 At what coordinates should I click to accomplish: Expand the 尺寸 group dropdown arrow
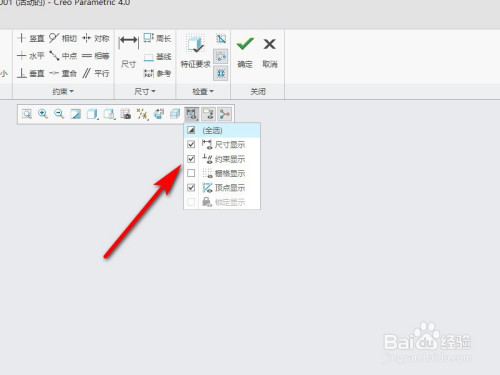pos(145,91)
